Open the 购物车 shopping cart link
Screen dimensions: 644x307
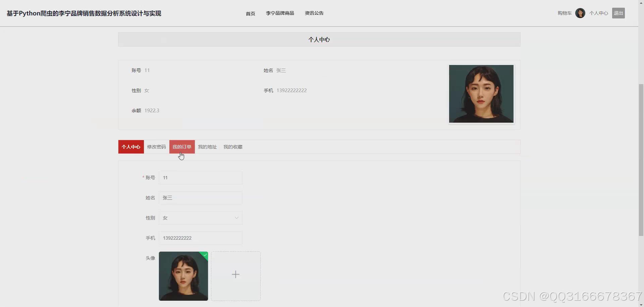pos(565,13)
